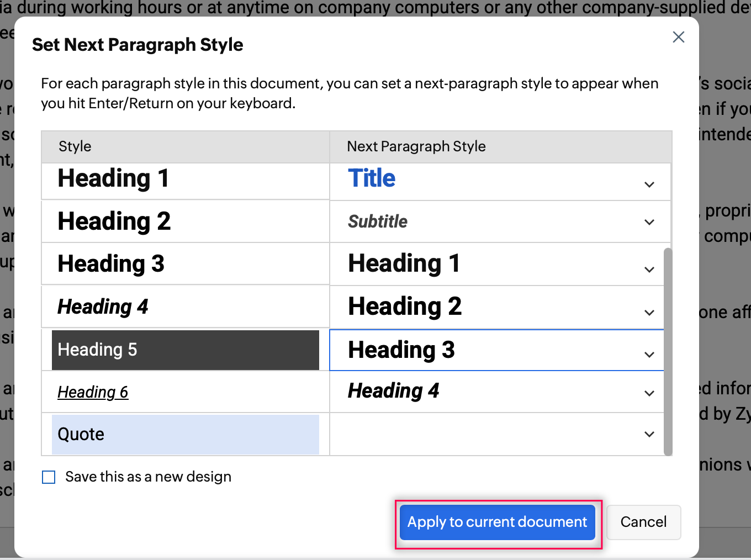751x560 pixels.
Task: Select the Quote style row
Action: click(x=185, y=435)
